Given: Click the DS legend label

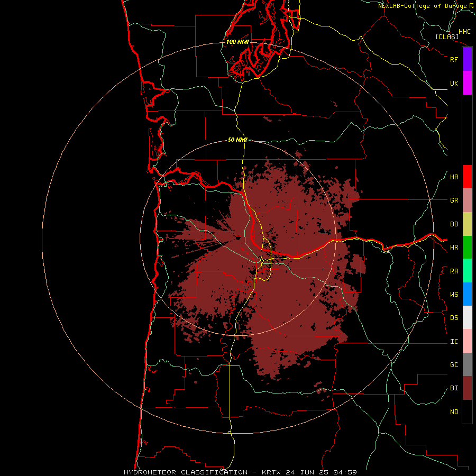Looking at the screenshot, I should click(x=454, y=318).
